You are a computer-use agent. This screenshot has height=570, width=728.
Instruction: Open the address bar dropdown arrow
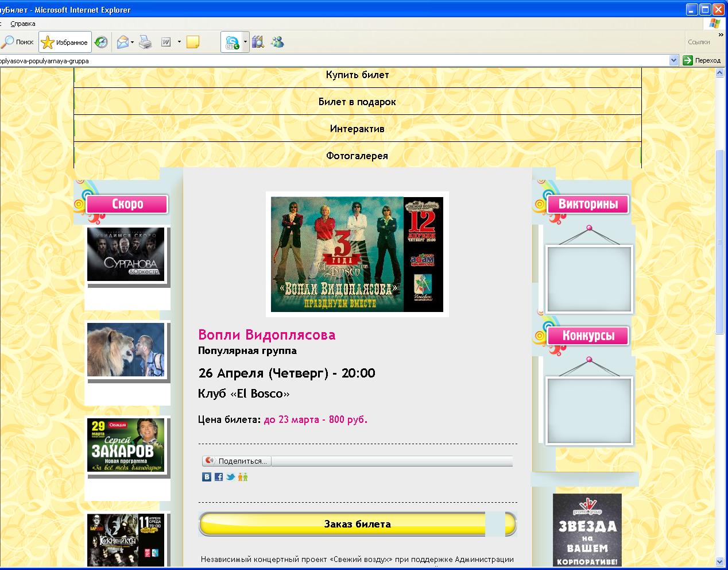(674, 60)
